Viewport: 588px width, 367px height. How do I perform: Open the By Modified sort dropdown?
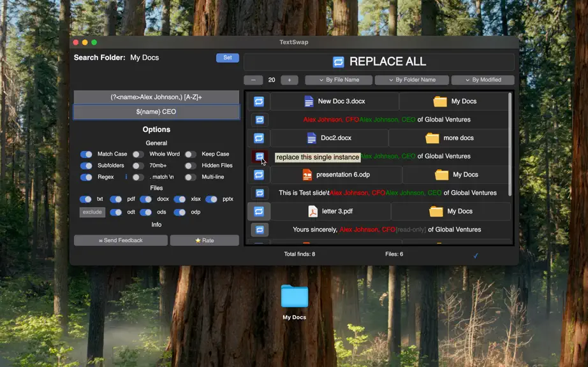(483, 80)
